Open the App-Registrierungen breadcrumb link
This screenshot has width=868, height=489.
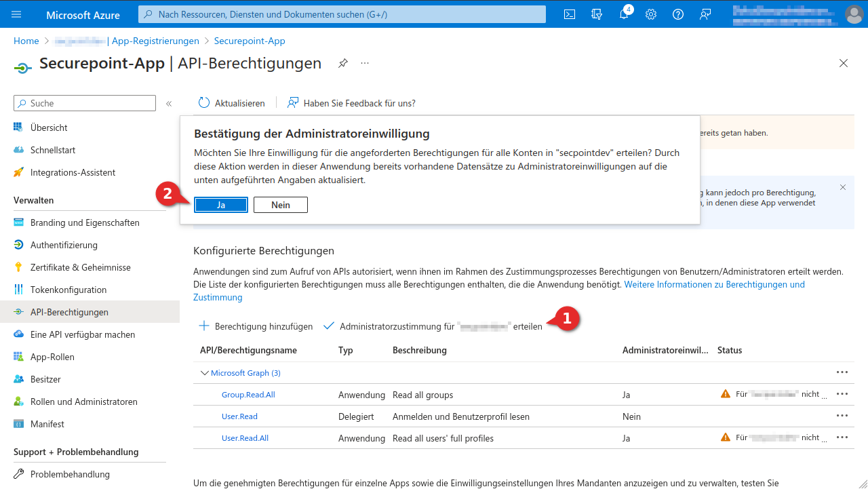[x=155, y=41]
